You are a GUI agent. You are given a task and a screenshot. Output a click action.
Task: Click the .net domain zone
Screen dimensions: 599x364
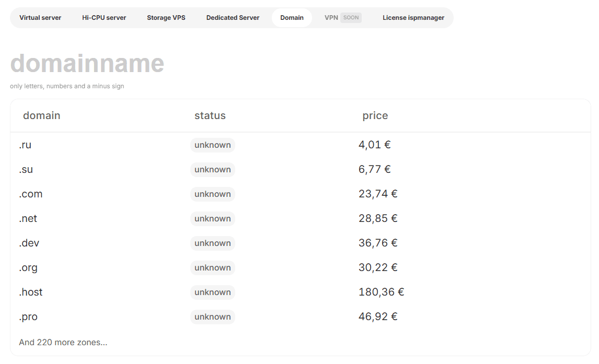coord(28,219)
